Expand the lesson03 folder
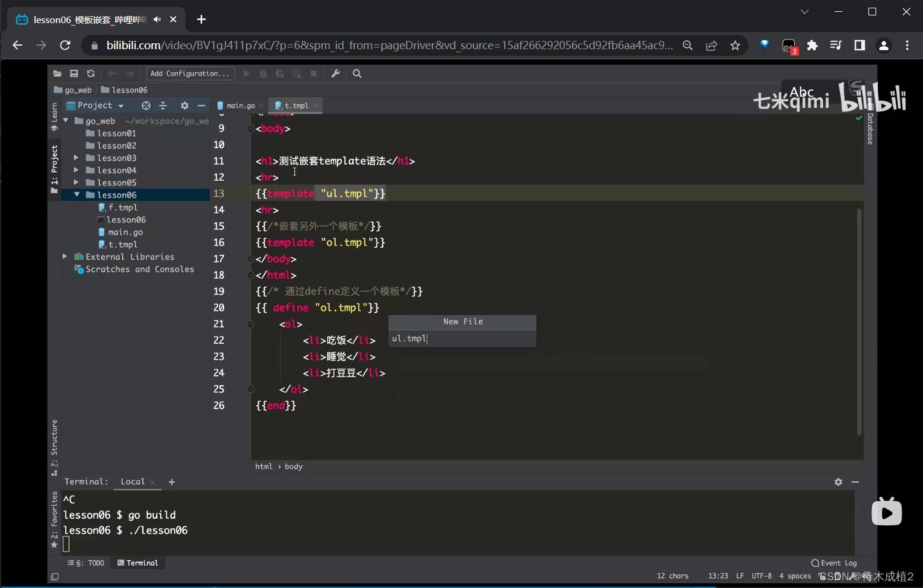923x588 pixels. (x=76, y=158)
